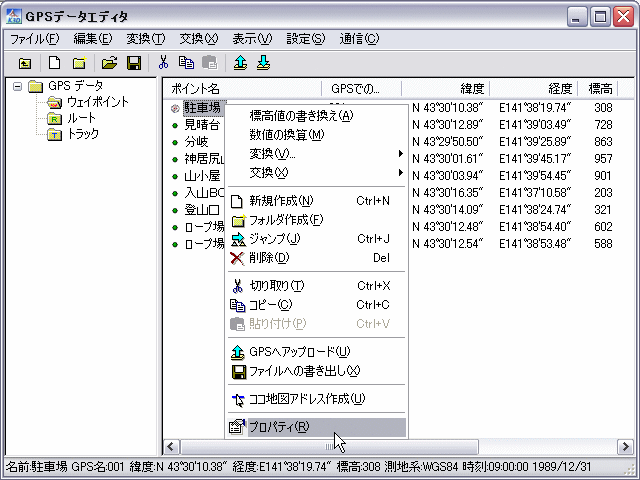Click the green dot icon beside 分岐
The height and width of the screenshot is (480, 640).
pyautogui.click(x=175, y=142)
